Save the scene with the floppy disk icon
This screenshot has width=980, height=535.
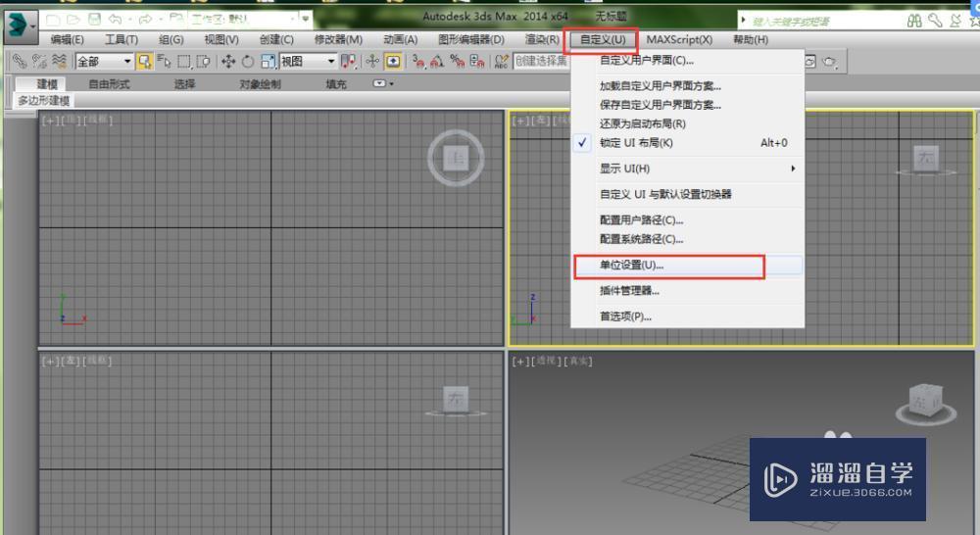(94, 20)
